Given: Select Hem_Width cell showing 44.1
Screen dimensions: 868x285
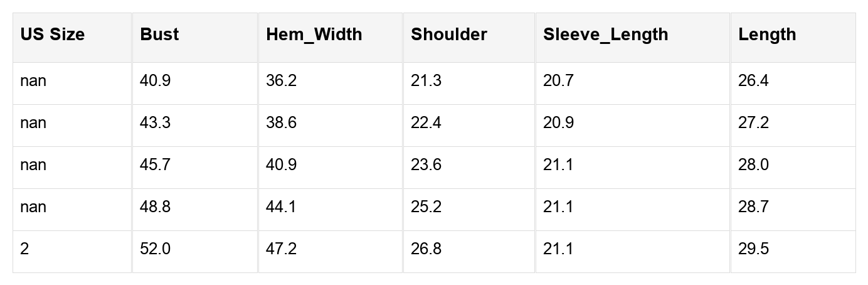Looking at the screenshot, I should point(281,207).
